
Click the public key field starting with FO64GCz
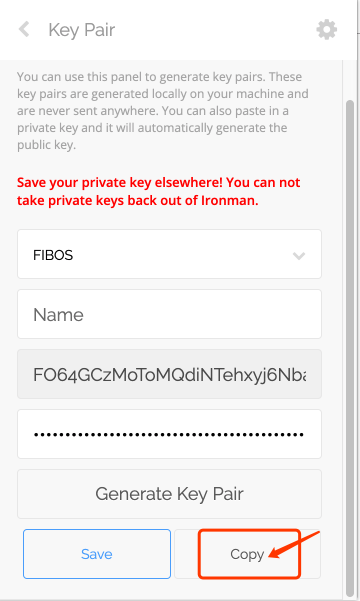click(169, 374)
